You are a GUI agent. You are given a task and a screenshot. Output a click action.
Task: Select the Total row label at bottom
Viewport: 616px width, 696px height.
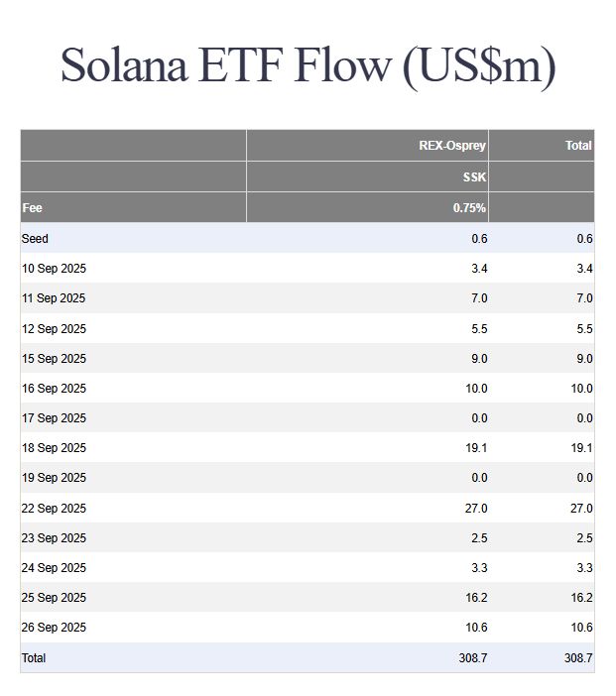(34, 658)
